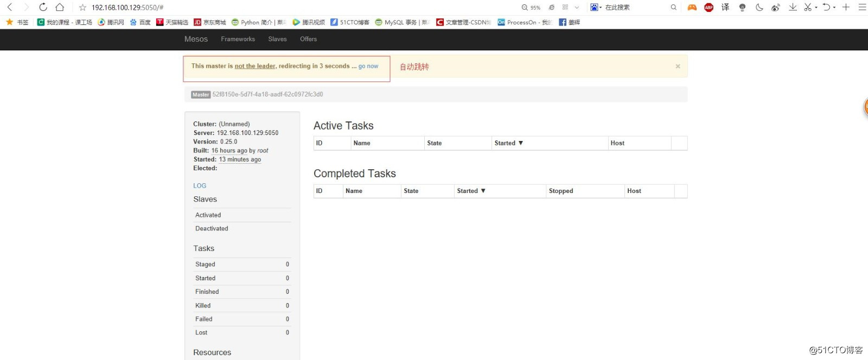The image size is (868, 360).
Task: Reload the page with the refresh icon
Action: click(x=43, y=7)
